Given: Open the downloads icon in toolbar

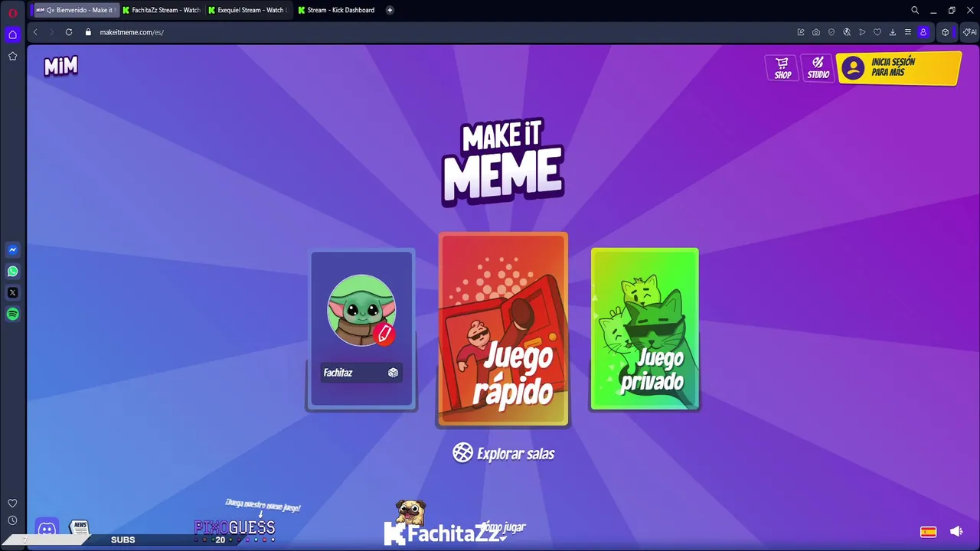Looking at the screenshot, I should tap(893, 32).
